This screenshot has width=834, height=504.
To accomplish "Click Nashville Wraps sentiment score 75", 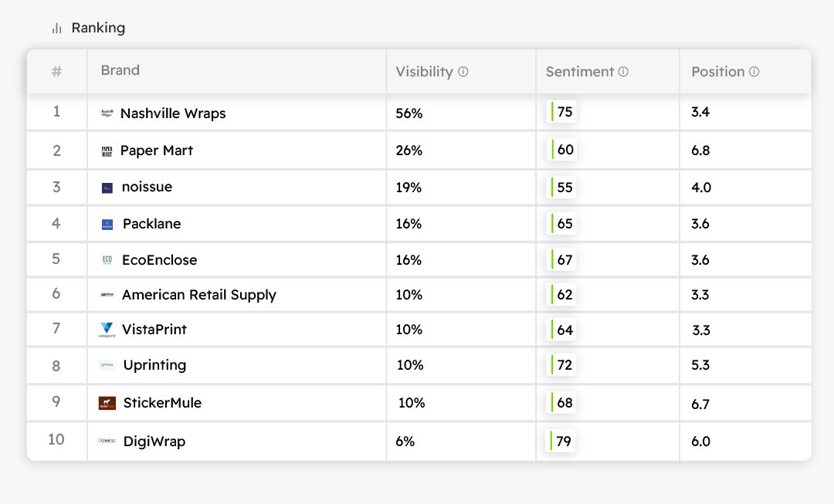I will click(x=564, y=113).
